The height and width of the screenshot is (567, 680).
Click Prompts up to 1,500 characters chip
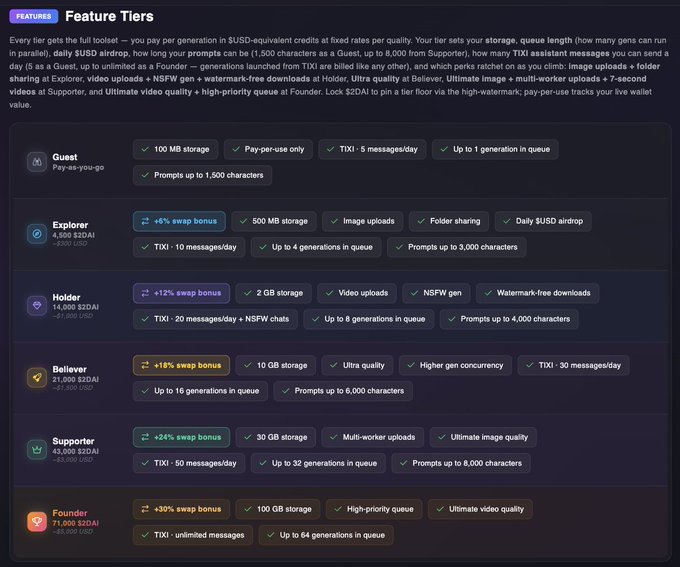pyautogui.click(x=203, y=175)
